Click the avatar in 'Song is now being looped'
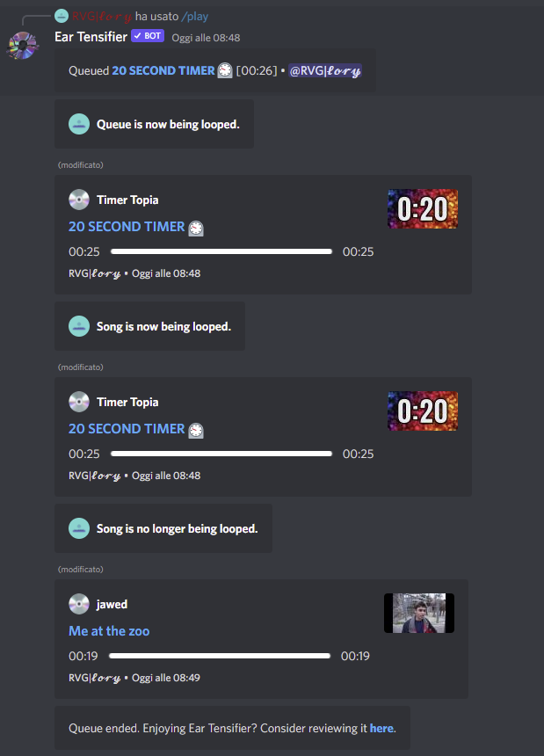 click(79, 326)
